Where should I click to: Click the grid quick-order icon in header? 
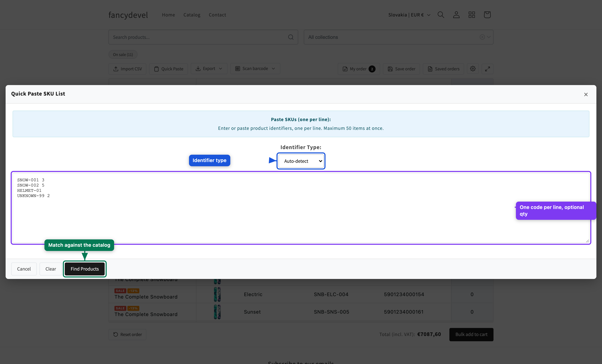tap(471, 15)
